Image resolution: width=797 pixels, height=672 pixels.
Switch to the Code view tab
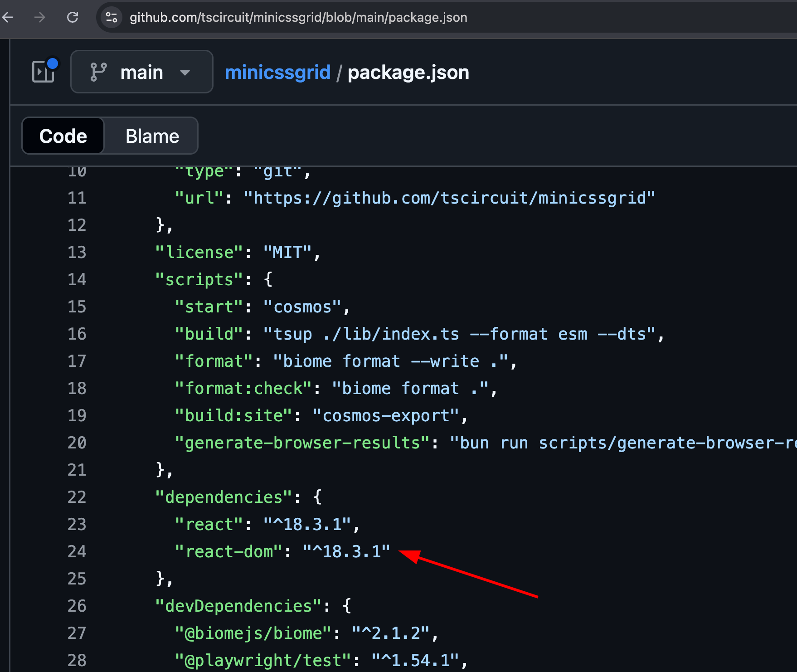pos(63,136)
